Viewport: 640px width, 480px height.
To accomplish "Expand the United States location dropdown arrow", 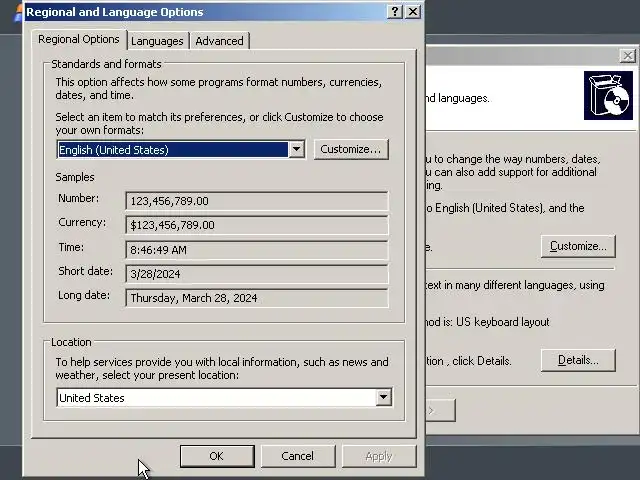I will point(383,397).
